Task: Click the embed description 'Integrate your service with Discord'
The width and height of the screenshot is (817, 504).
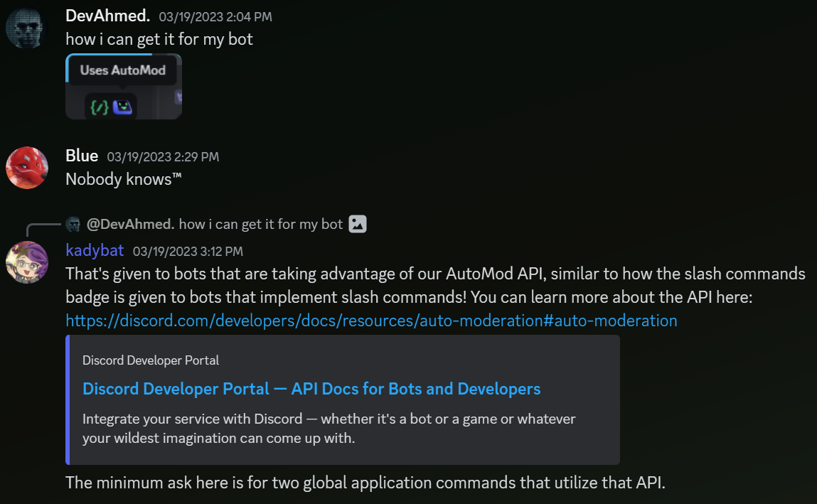Action: click(329, 429)
